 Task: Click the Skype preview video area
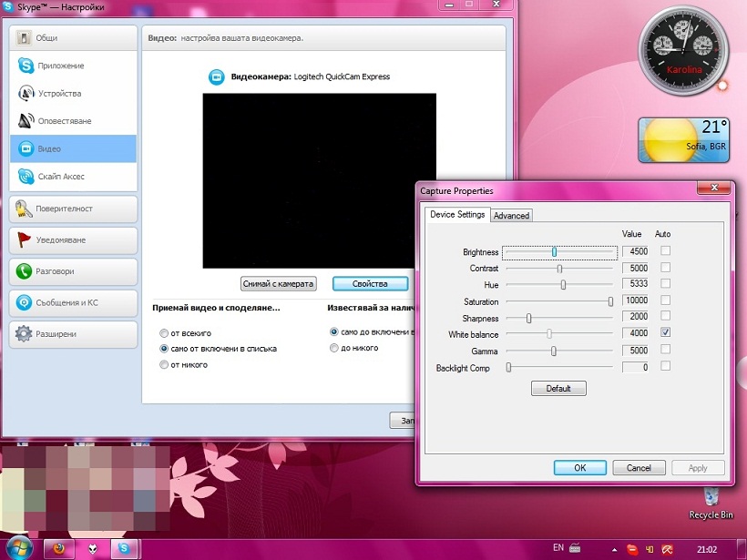coord(319,181)
